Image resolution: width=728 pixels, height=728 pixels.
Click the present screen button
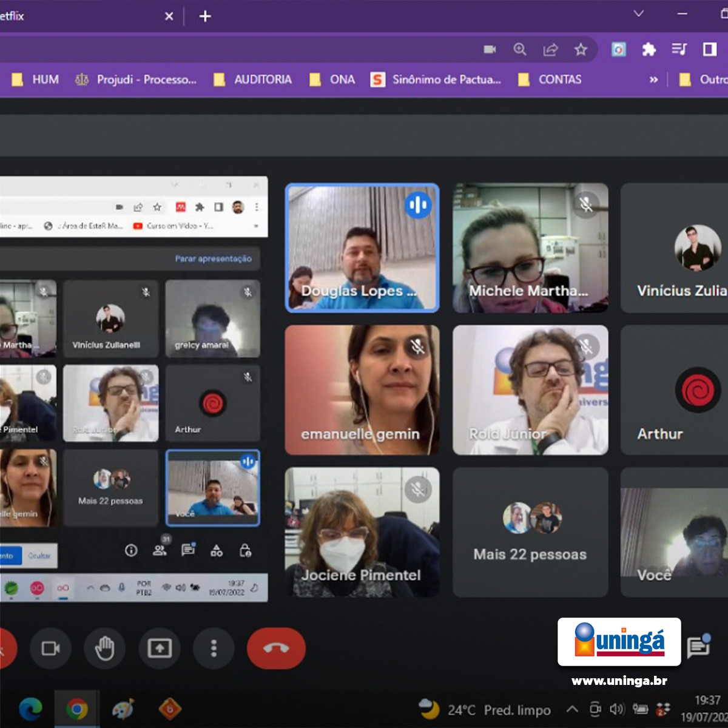[160, 649]
